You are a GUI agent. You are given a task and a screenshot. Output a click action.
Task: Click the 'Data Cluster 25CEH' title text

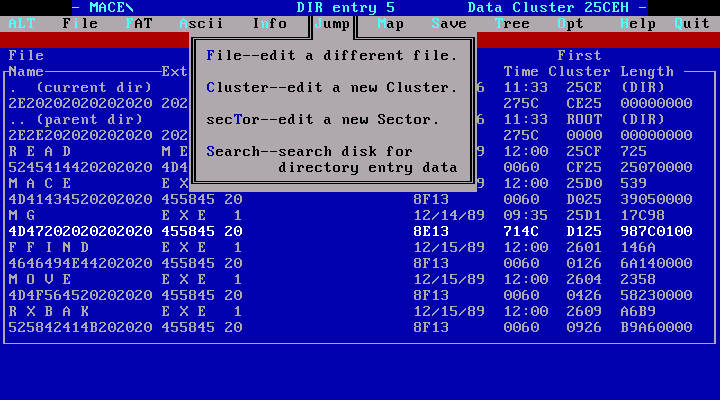point(548,7)
